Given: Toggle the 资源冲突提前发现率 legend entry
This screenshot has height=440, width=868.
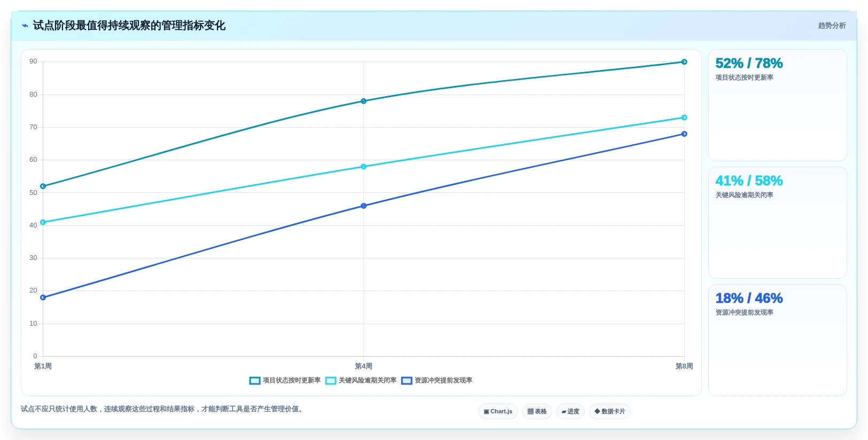Looking at the screenshot, I should pyautogui.click(x=437, y=381).
